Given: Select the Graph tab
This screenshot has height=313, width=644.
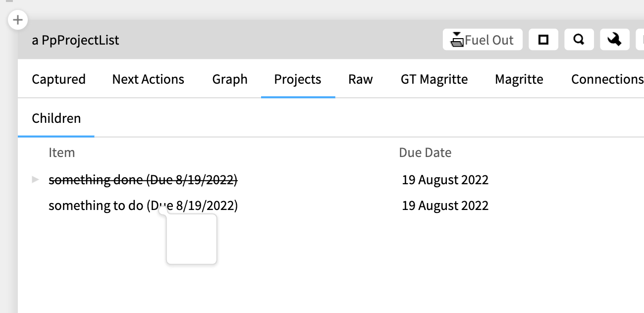Looking at the screenshot, I should click(230, 79).
